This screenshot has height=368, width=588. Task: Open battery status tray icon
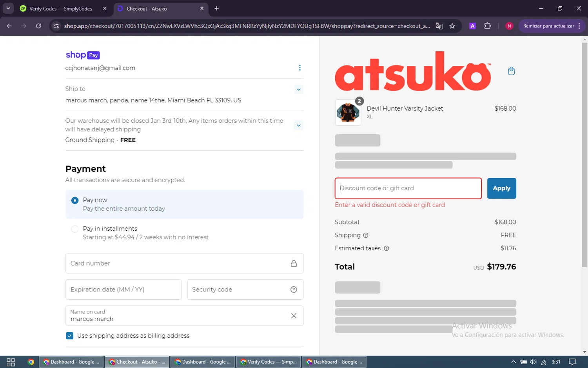523,362
